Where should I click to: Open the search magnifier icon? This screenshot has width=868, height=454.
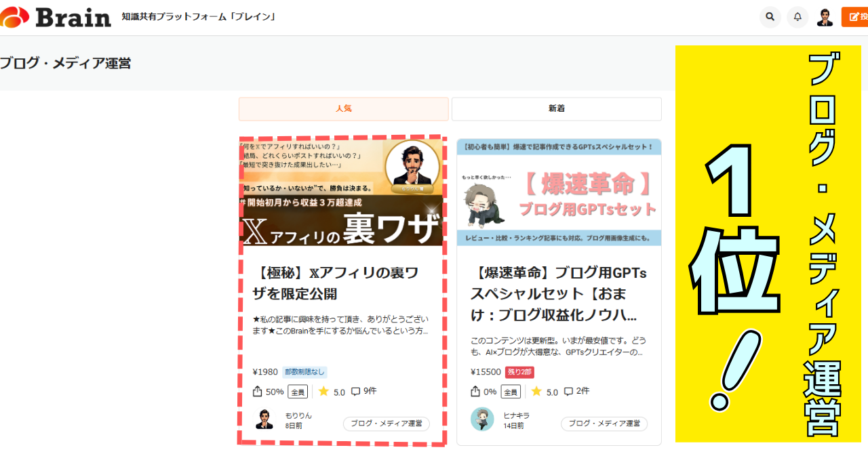[770, 17]
